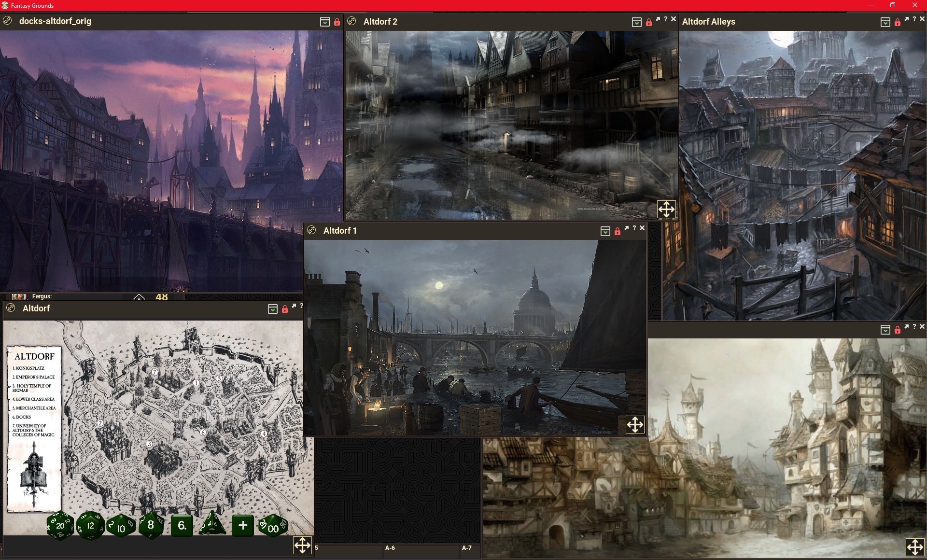
Task: Close the untitled bottom-right image window
Action: 922,327
